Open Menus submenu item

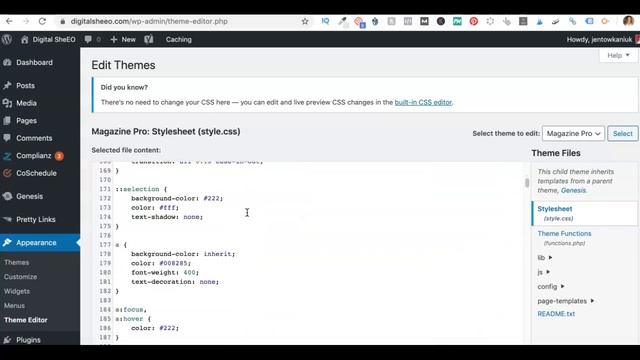pyautogui.click(x=14, y=306)
